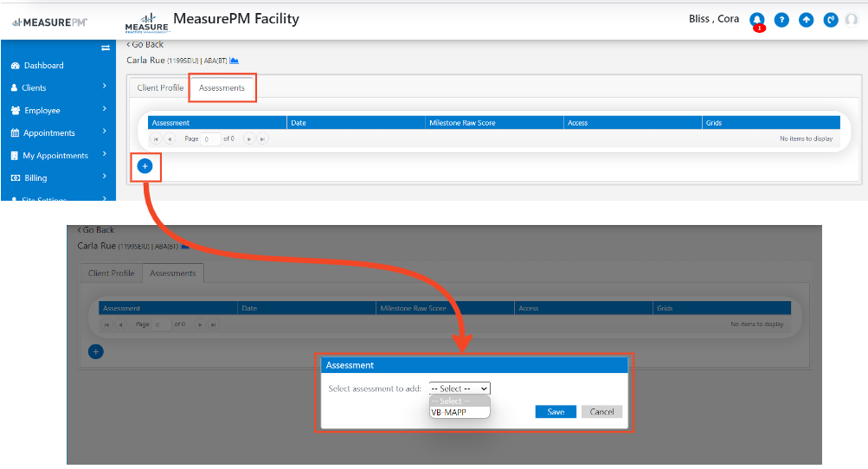This screenshot has height=469, width=868.
Task: Go to previous page in dimmed lower pager
Action: click(120, 324)
